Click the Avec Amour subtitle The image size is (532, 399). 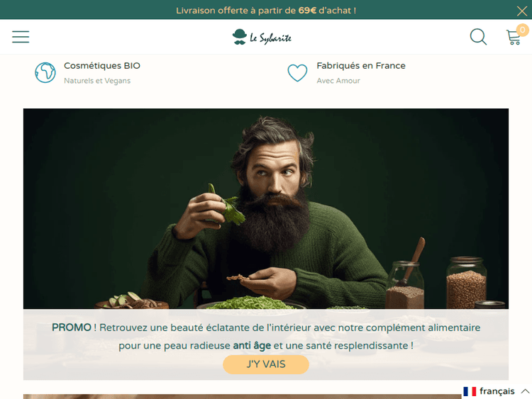click(x=338, y=81)
